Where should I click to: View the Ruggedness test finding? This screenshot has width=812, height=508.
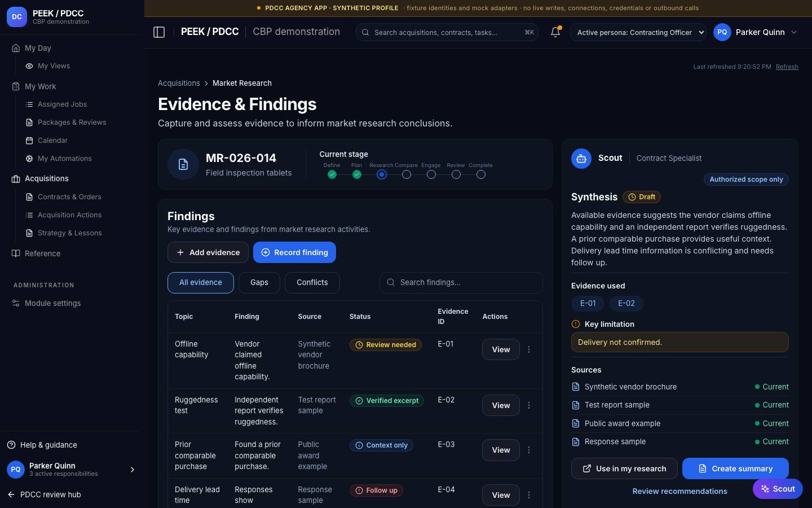click(x=501, y=405)
